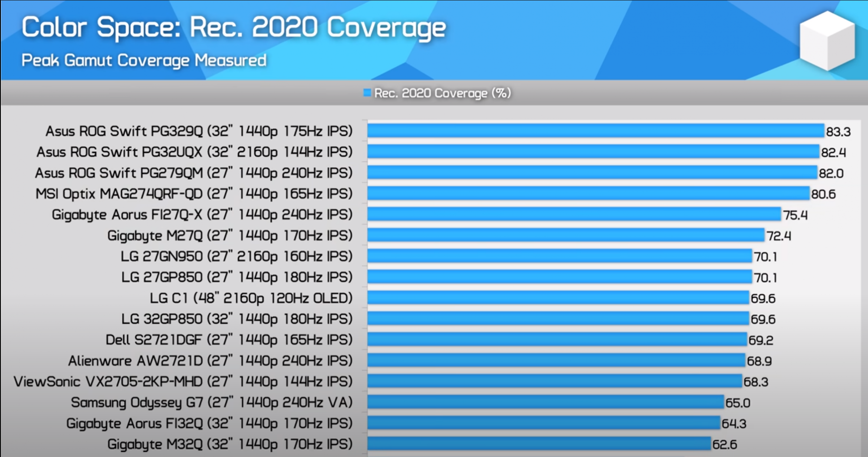Viewport: 868px width, 457px height.
Task: Click the 72.4 value for Gigabyte M27Q
Action: click(x=779, y=236)
